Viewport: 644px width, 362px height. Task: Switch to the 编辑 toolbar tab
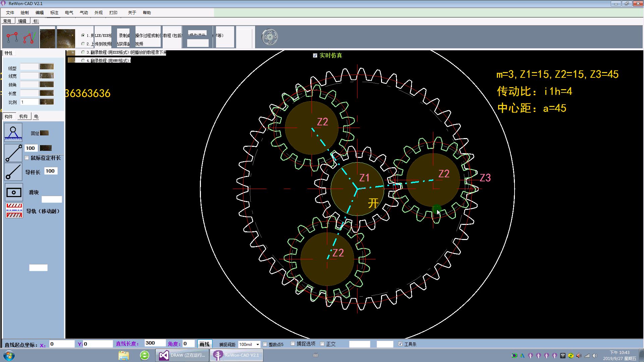(22, 21)
